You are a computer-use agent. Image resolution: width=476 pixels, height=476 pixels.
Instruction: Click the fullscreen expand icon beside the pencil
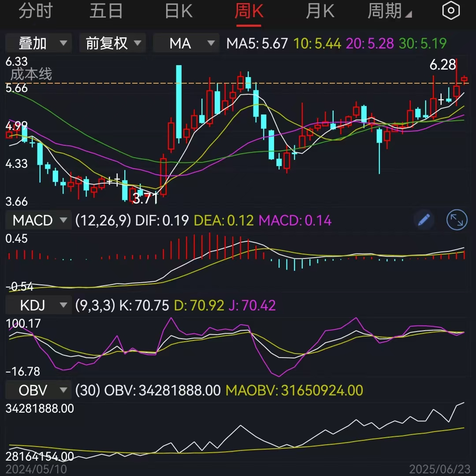coord(457,220)
